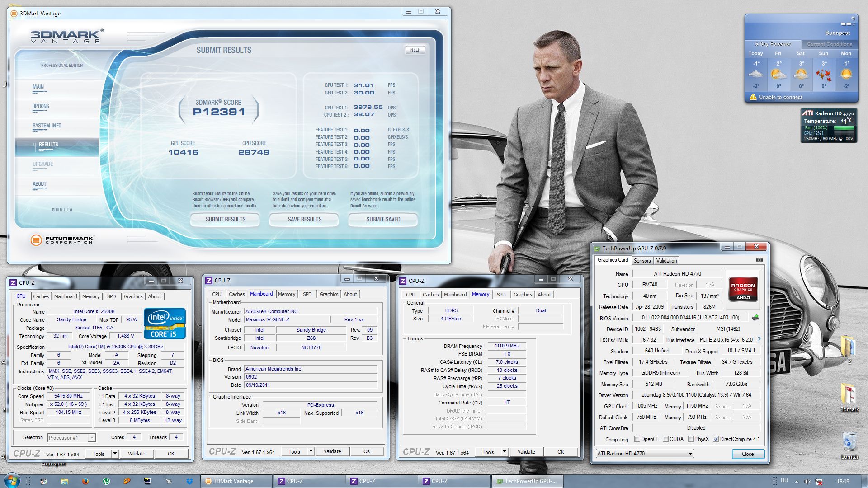Expand Tools dropdown arrow in Memory window
Viewport: 868px width, 488px height.
(x=505, y=452)
